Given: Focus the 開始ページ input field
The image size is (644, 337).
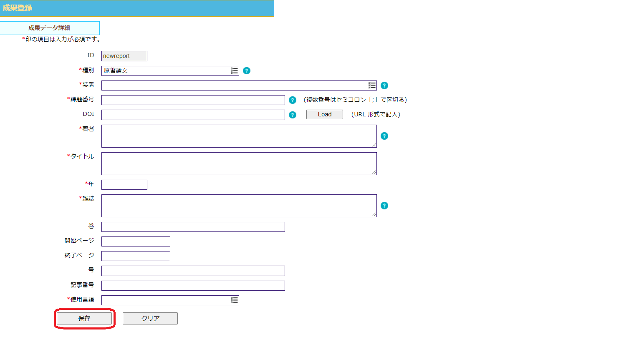Looking at the screenshot, I should 136,241.
